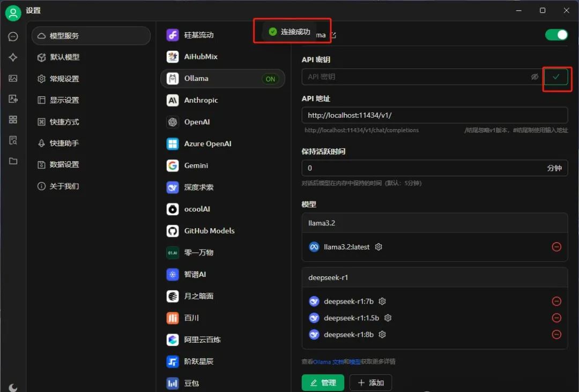Disable the Ollama provider switch

click(x=556, y=35)
